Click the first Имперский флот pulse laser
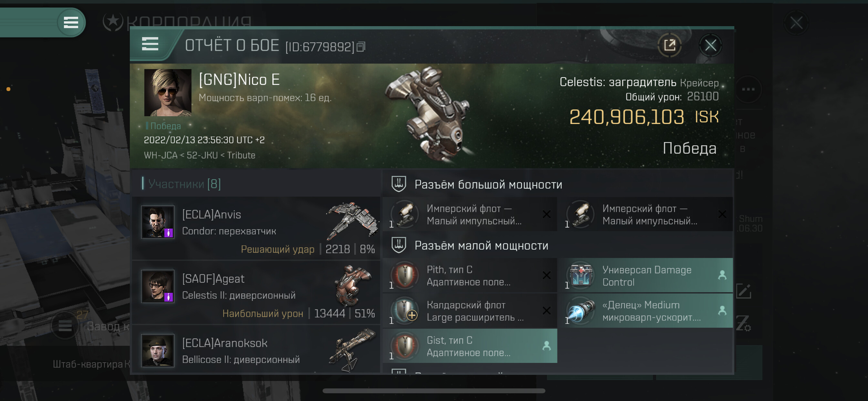Viewport: 868px width, 401px height. [470, 214]
